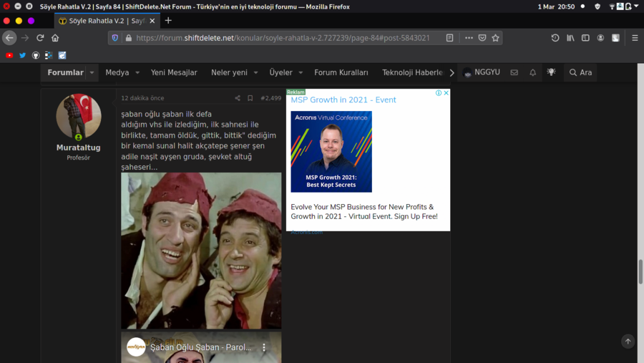Save page to Pocket icon
644x363 pixels.
point(482,38)
